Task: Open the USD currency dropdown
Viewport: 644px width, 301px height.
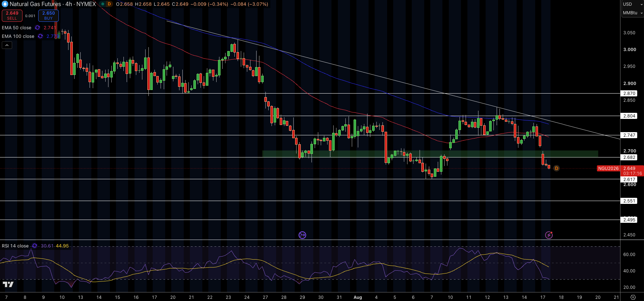Action: tap(632, 4)
